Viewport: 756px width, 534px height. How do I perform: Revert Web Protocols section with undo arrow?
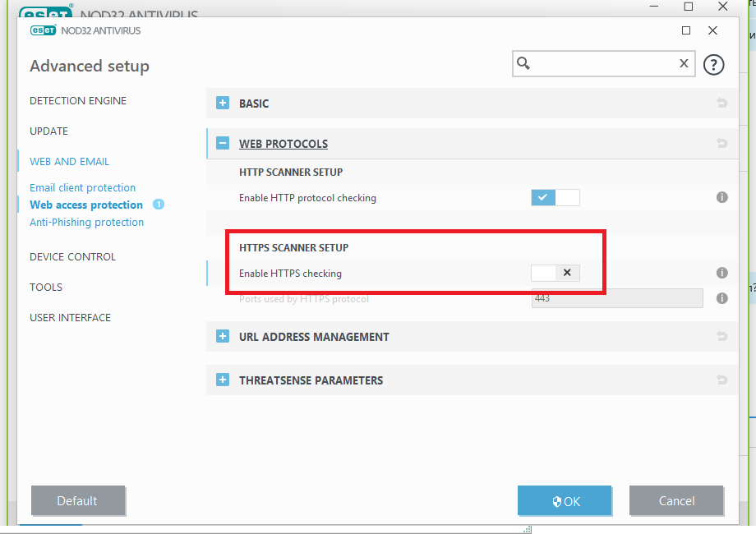click(721, 144)
